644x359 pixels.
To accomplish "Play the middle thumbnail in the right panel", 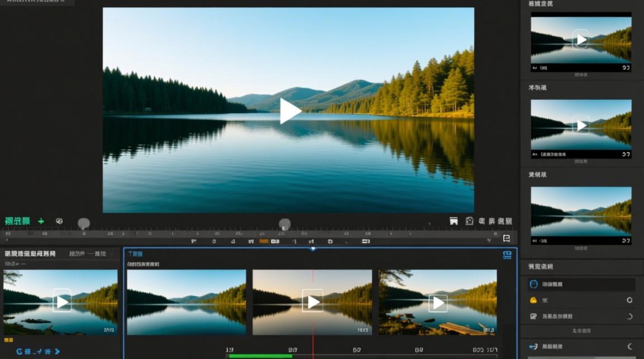I will tap(581, 125).
